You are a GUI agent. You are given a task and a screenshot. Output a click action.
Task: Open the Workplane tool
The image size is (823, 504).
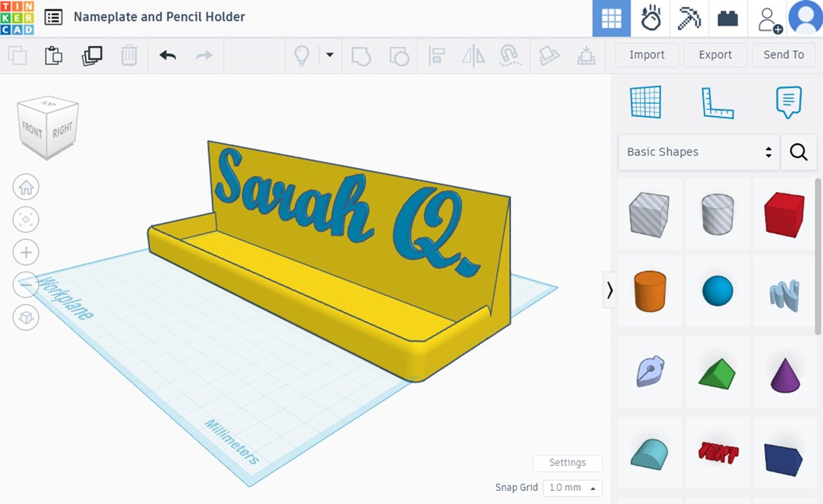coord(646,102)
